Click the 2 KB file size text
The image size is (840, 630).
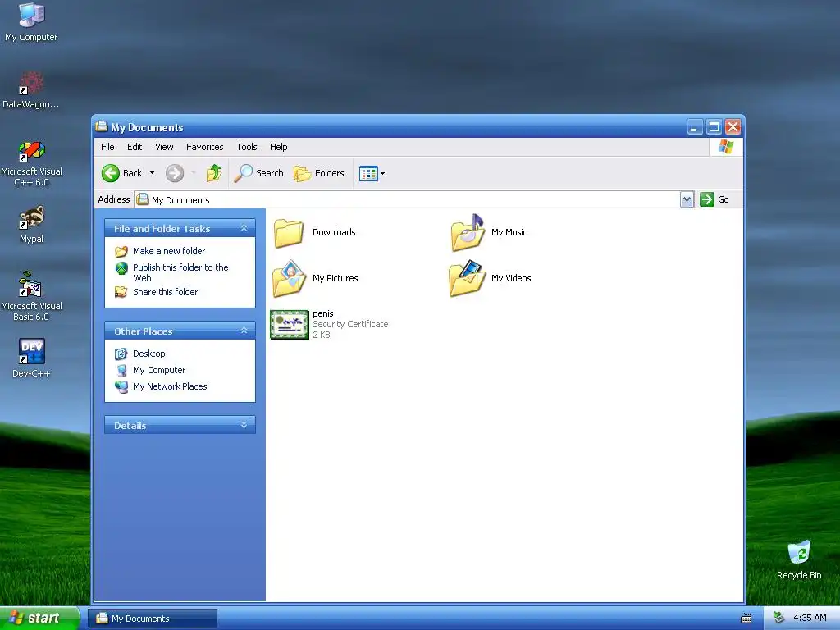click(322, 335)
